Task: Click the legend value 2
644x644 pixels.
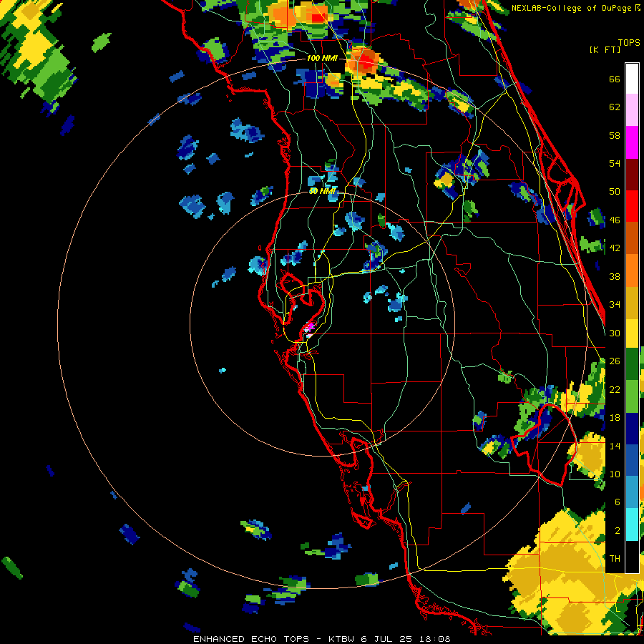Action: click(617, 530)
